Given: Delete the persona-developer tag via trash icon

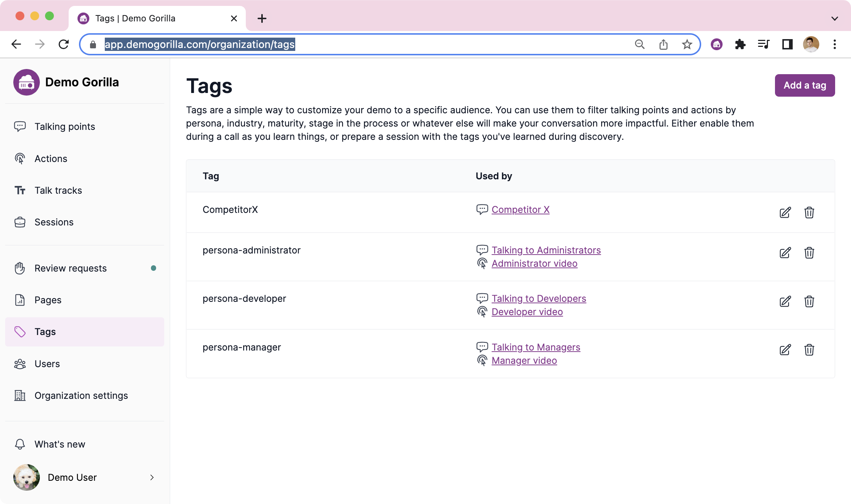Looking at the screenshot, I should [x=809, y=302].
